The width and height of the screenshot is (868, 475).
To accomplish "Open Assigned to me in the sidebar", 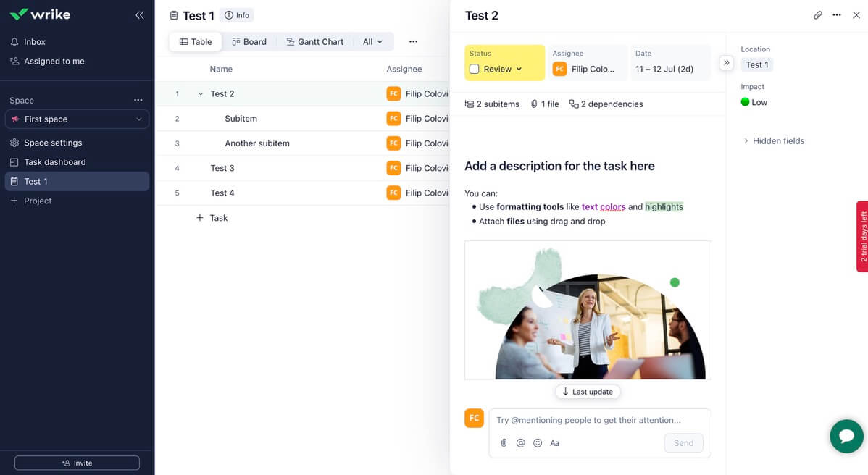I will [x=54, y=61].
